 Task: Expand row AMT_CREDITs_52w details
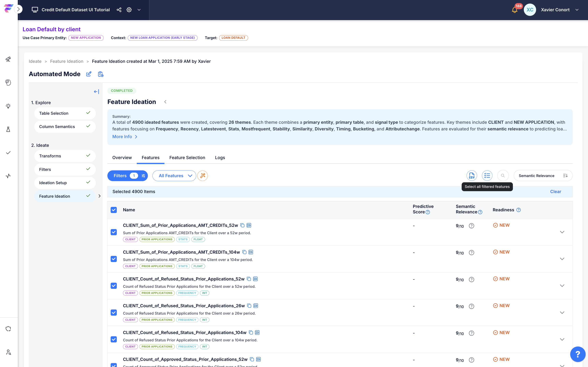[562, 232]
